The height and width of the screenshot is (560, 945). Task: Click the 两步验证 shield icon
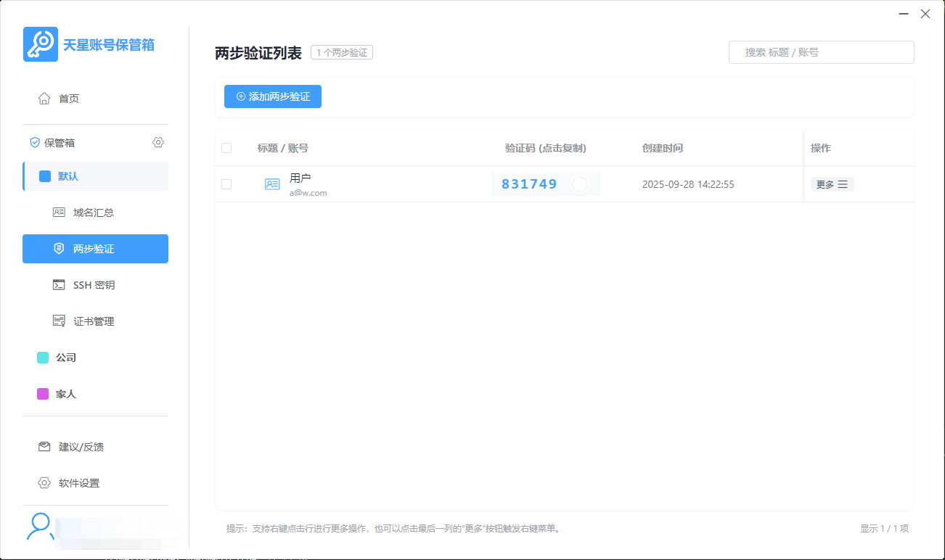click(x=59, y=248)
